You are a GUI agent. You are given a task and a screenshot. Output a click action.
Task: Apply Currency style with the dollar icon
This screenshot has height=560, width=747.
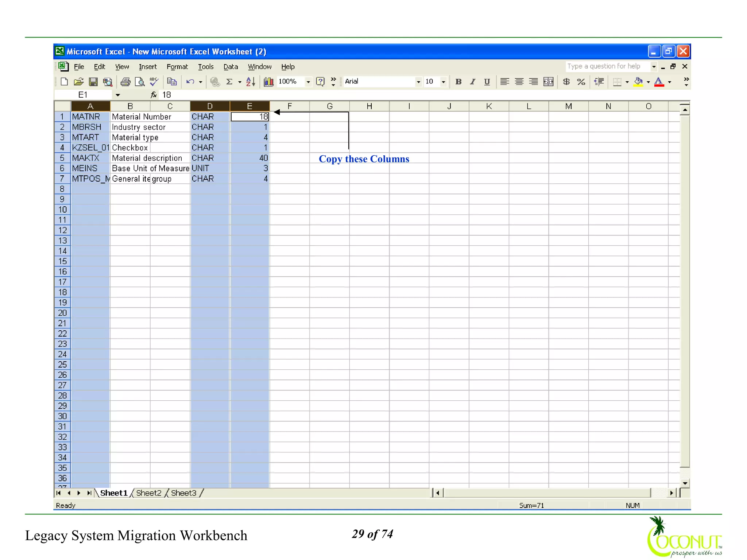click(x=566, y=82)
